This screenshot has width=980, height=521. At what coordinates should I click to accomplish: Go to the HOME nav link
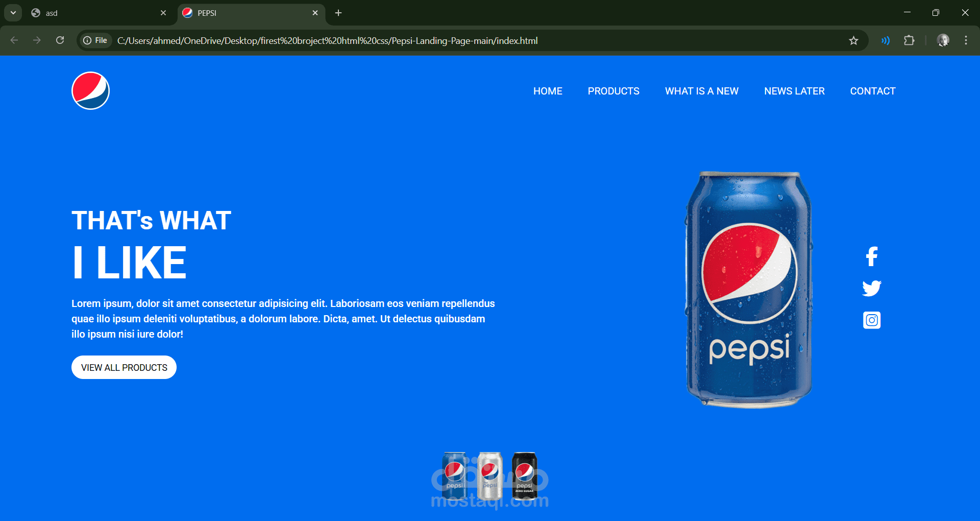[548, 91]
